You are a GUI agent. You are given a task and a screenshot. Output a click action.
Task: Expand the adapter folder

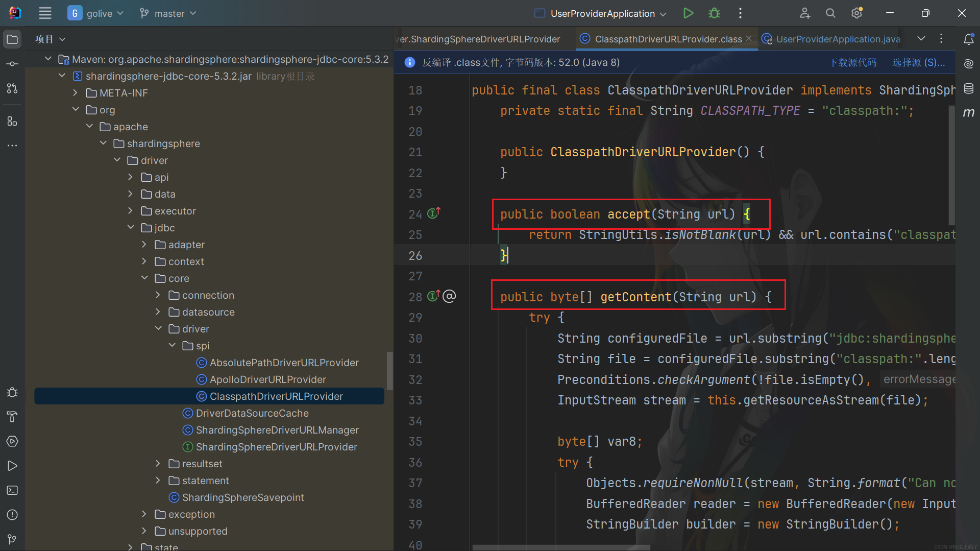[x=144, y=244]
